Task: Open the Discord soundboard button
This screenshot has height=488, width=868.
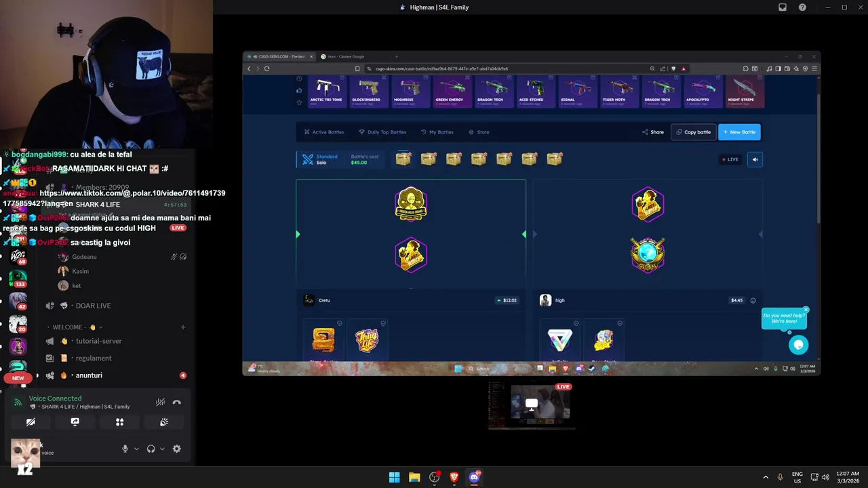Action: pyautogui.click(x=164, y=422)
